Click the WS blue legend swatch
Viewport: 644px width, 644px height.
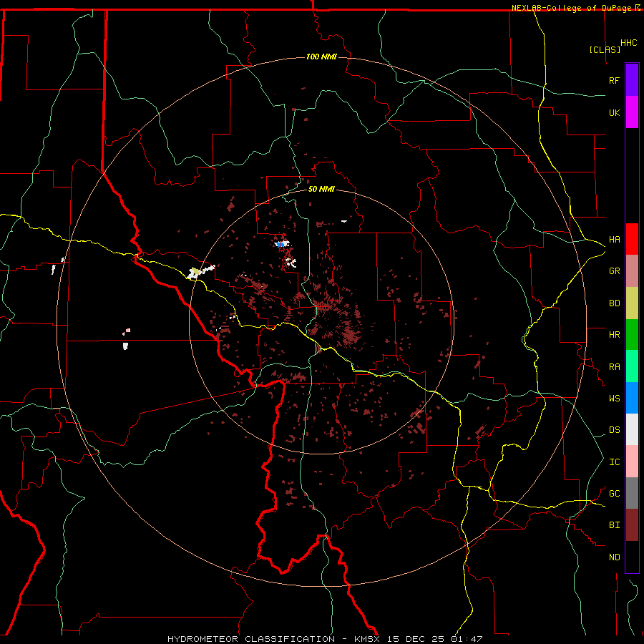pyautogui.click(x=632, y=398)
